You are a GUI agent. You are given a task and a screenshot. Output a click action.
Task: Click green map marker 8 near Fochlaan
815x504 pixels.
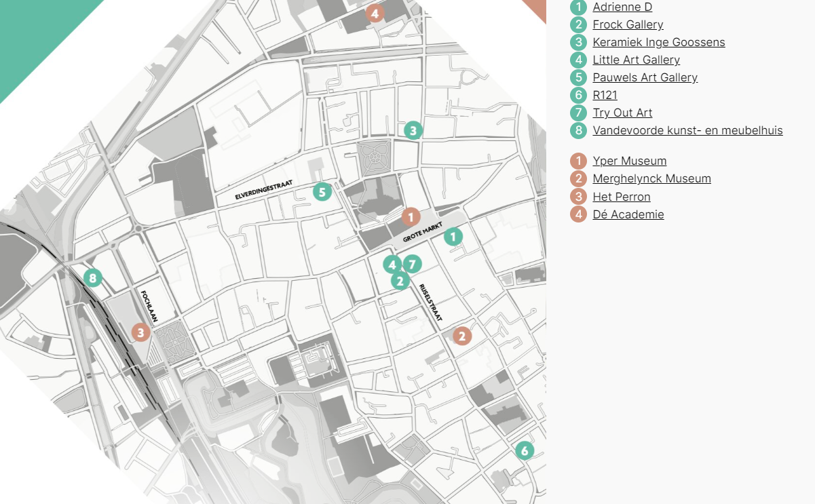93,277
